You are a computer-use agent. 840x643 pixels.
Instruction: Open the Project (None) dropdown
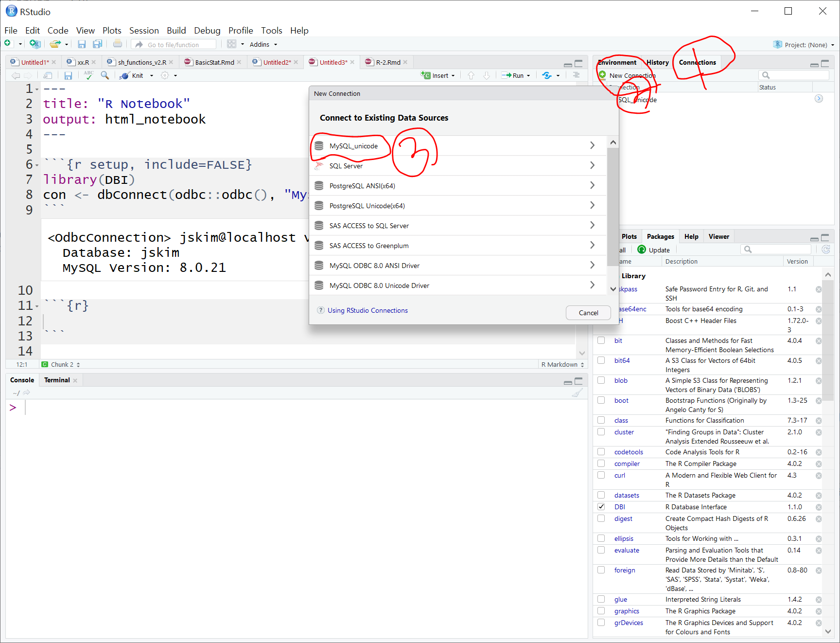(805, 45)
